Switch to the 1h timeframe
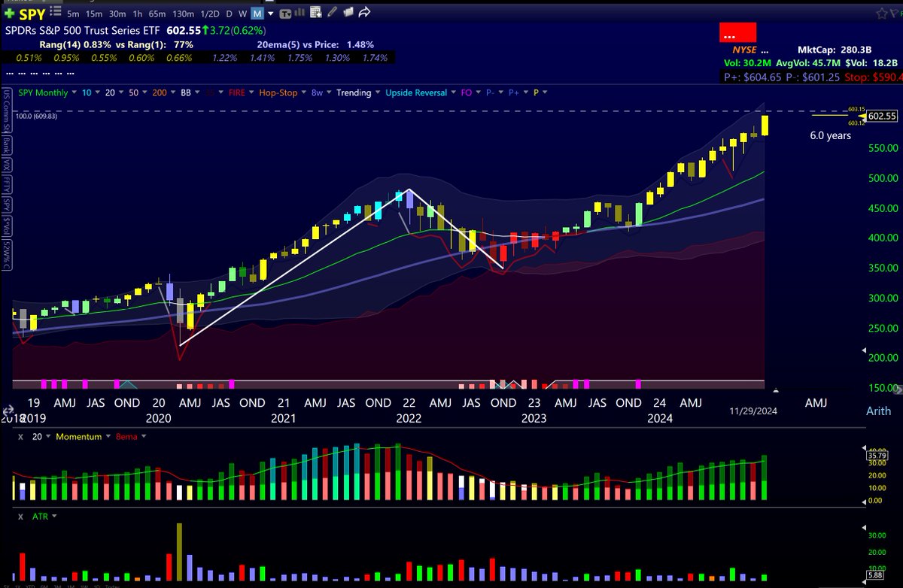This screenshot has height=588, width=903. coord(138,14)
